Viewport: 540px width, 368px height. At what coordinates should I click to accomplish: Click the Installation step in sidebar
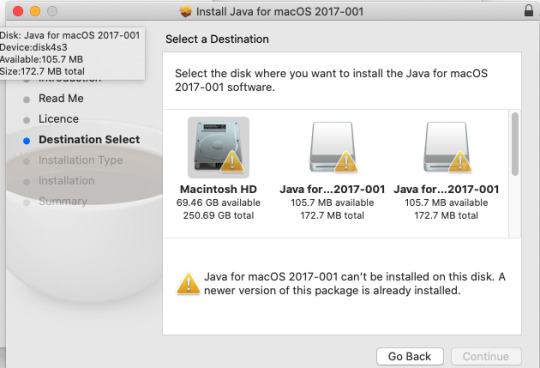pos(66,181)
